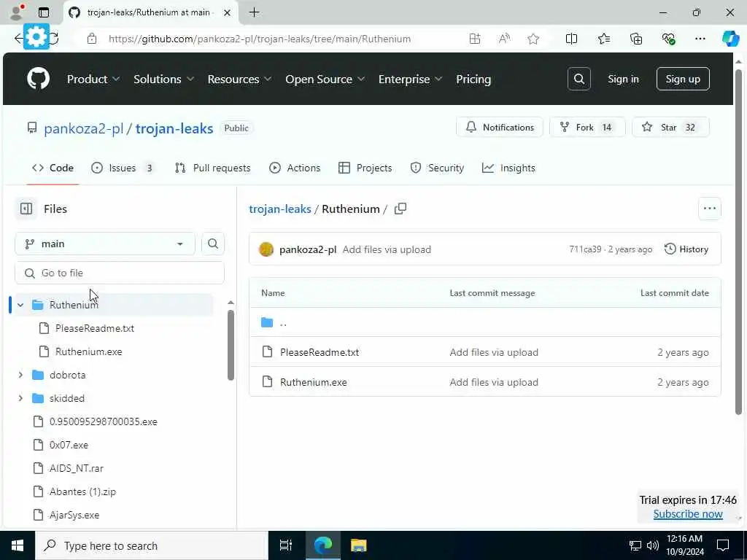
Task: Click the trojan-leaks breadcrumb link
Action: tap(279, 209)
